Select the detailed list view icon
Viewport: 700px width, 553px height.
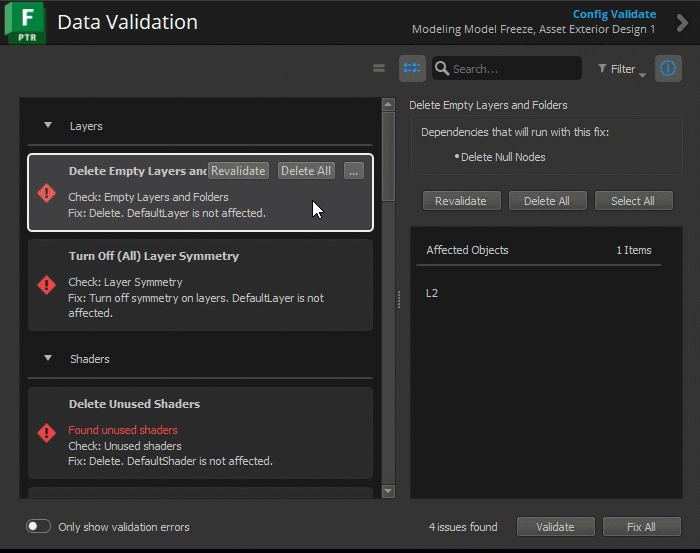pos(412,69)
